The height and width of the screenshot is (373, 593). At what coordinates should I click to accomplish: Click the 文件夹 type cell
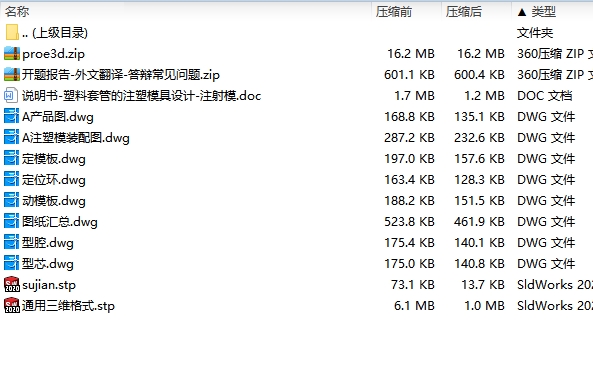535,33
